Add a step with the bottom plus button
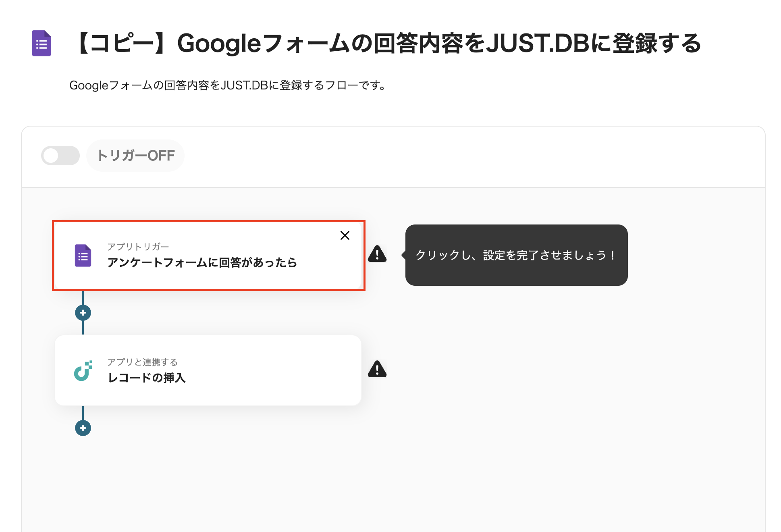Screen dimensions: 781x532 tap(83, 428)
